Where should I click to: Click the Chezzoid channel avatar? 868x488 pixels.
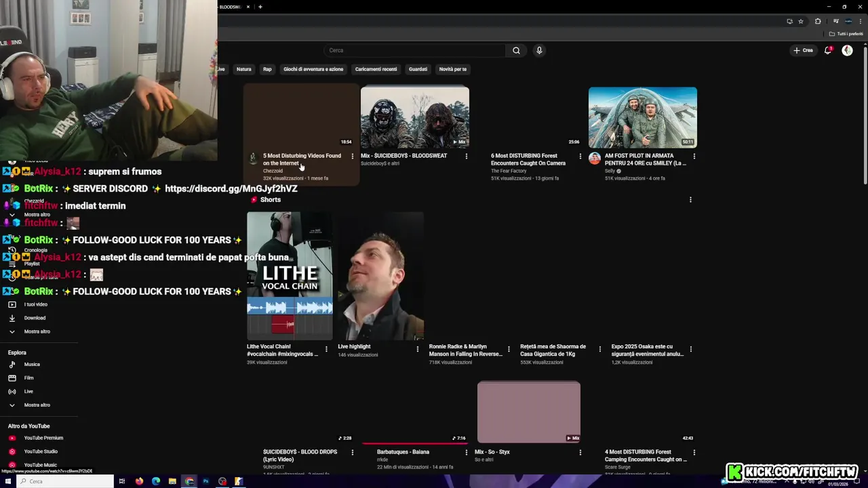[253, 159]
